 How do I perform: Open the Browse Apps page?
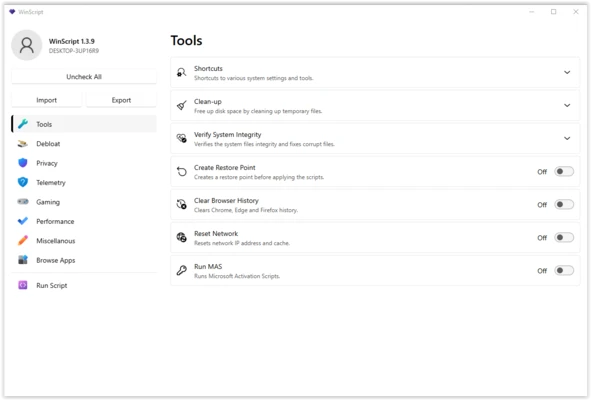(x=84, y=260)
